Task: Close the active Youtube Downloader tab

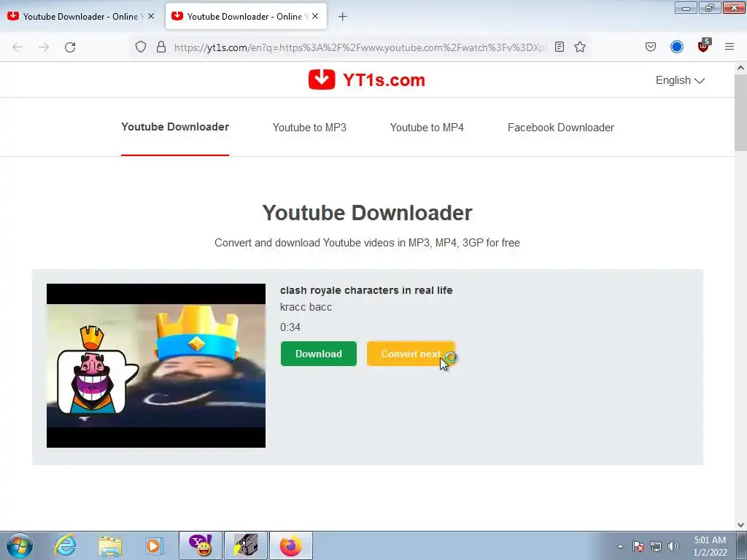Action: pyautogui.click(x=315, y=16)
